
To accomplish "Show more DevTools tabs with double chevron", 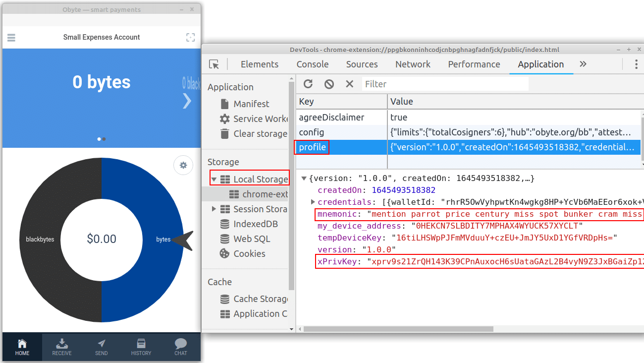I will pos(583,64).
